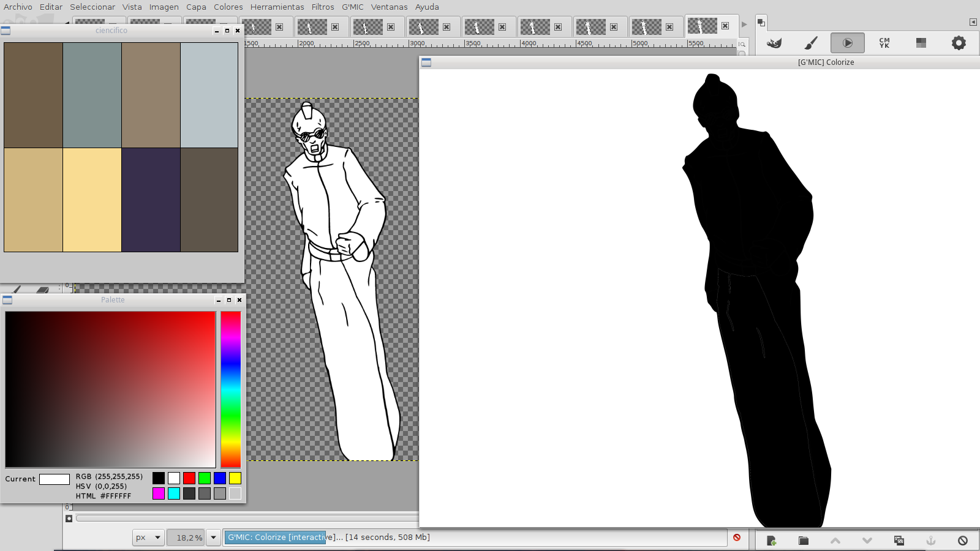Image resolution: width=980 pixels, height=551 pixels.
Task: Open the dock tab configuration menu arrow
Action: click(x=973, y=22)
